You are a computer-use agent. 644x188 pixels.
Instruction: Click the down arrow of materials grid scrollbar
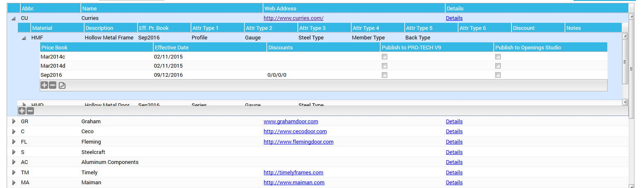click(625, 102)
